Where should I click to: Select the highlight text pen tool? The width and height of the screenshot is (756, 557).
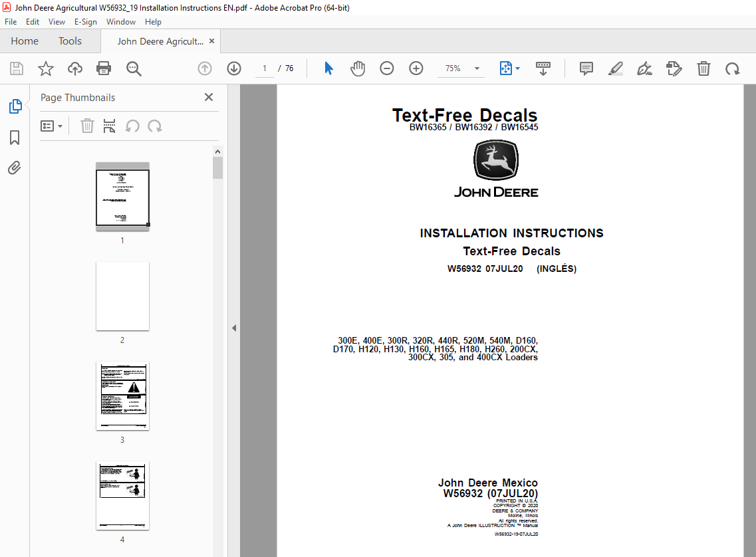click(616, 68)
